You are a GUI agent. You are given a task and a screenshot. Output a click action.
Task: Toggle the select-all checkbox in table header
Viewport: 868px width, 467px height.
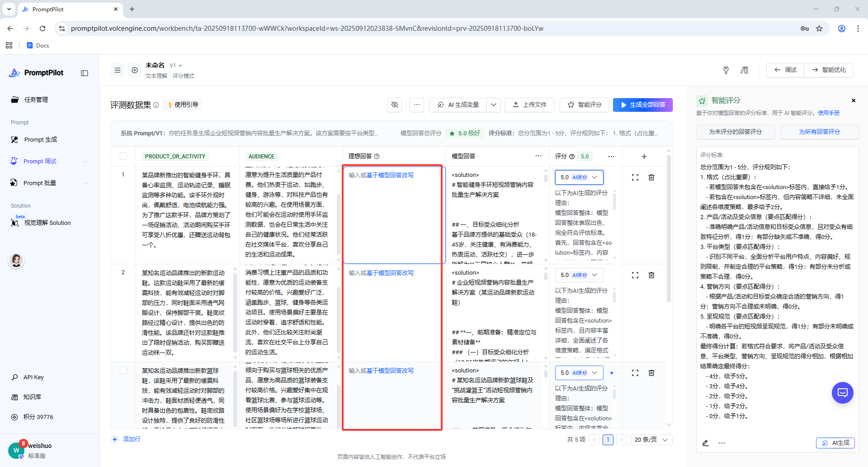click(x=123, y=156)
